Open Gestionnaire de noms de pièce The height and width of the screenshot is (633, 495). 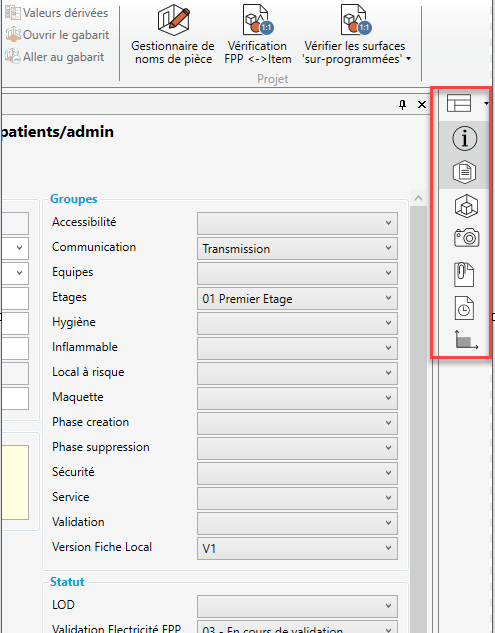pos(173,35)
